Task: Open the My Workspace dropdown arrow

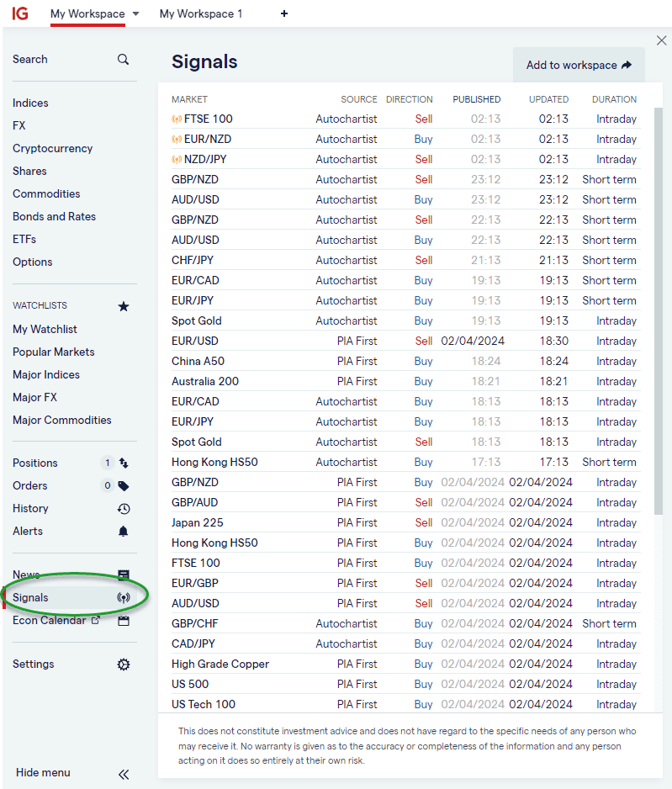Action: pos(135,14)
